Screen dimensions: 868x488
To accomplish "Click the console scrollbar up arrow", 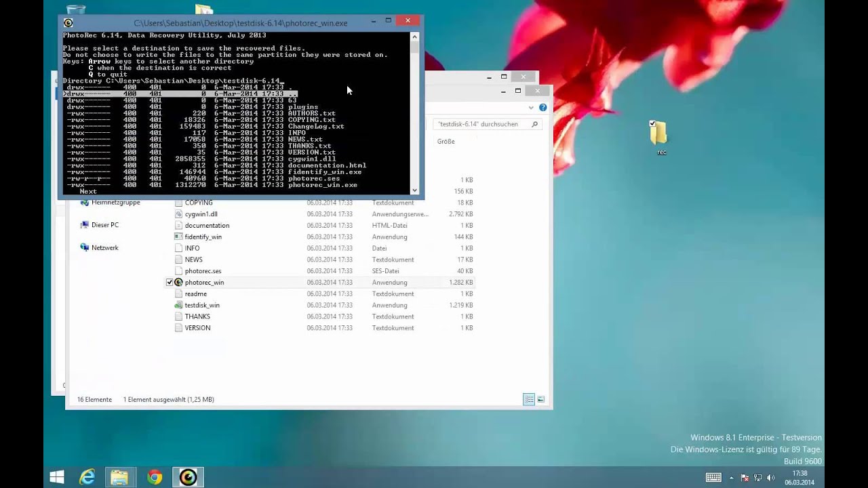I will tap(414, 36).
